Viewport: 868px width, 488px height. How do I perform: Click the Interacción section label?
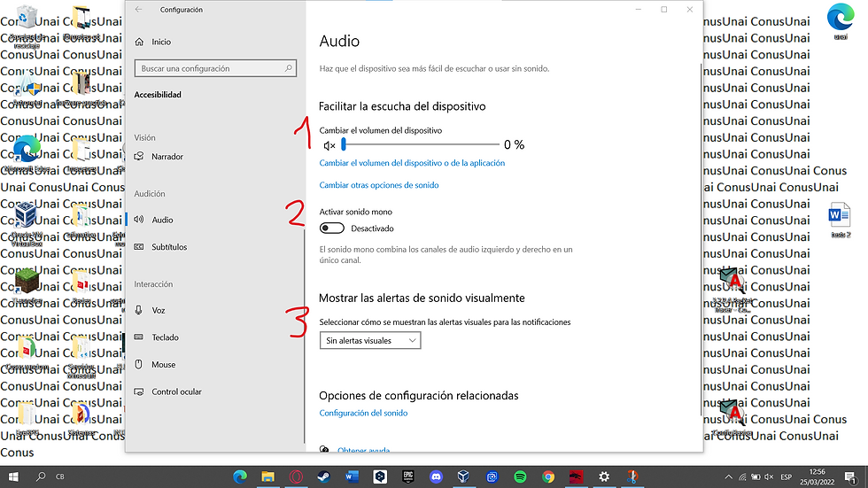(153, 283)
